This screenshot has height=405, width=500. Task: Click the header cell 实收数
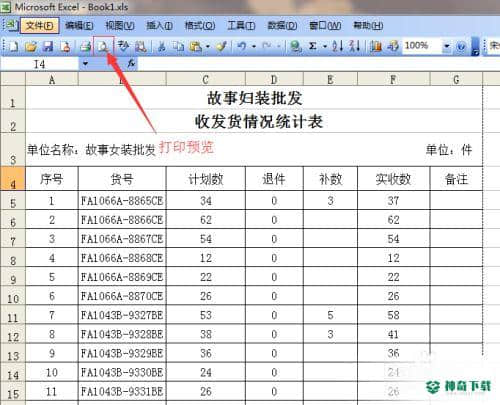pyautogui.click(x=393, y=179)
